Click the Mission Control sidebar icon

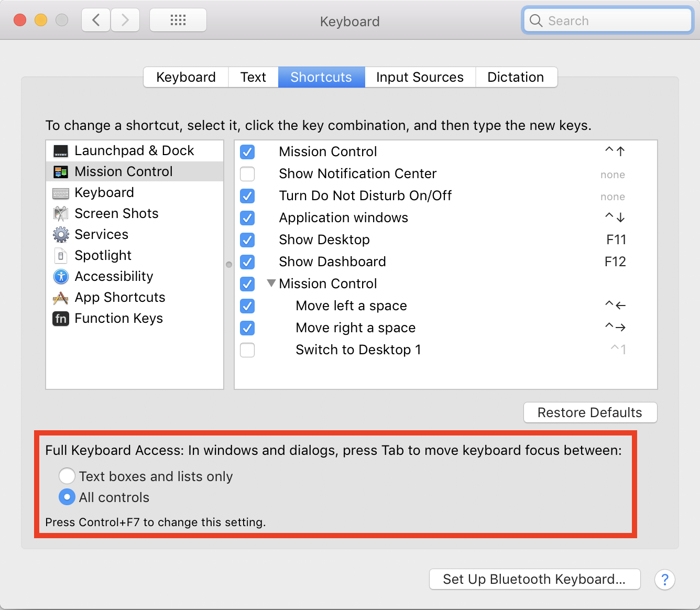click(x=61, y=171)
